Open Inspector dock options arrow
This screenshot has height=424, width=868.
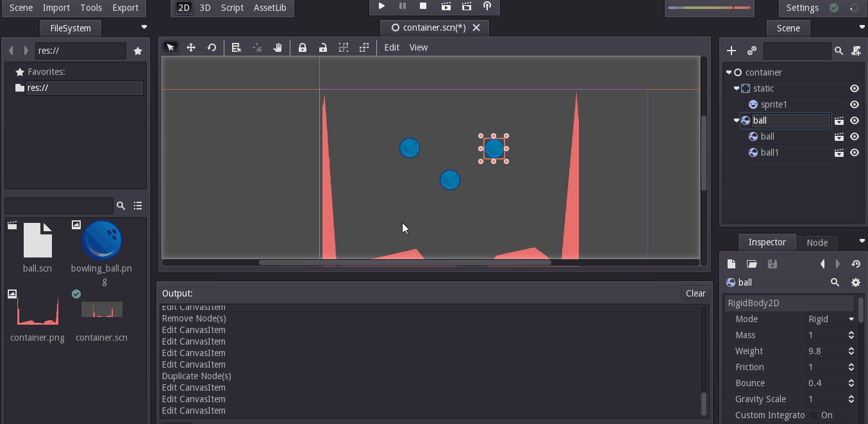[862, 241]
